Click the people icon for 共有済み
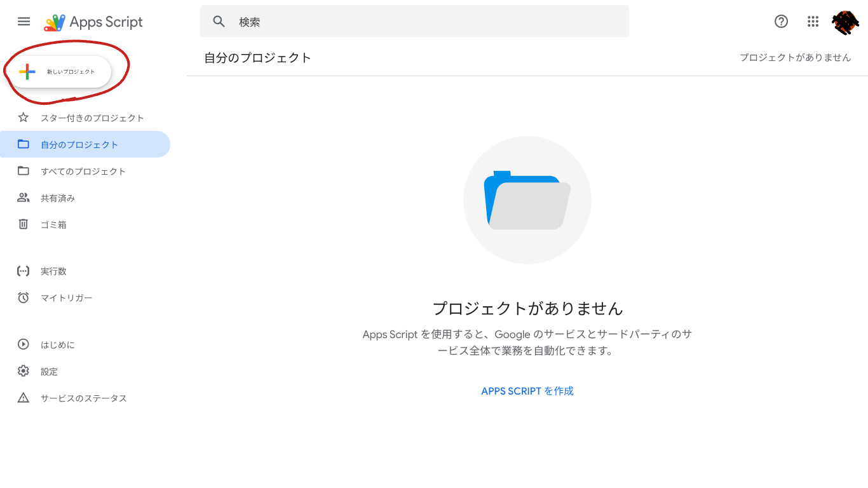868x488 pixels. point(24,198)
